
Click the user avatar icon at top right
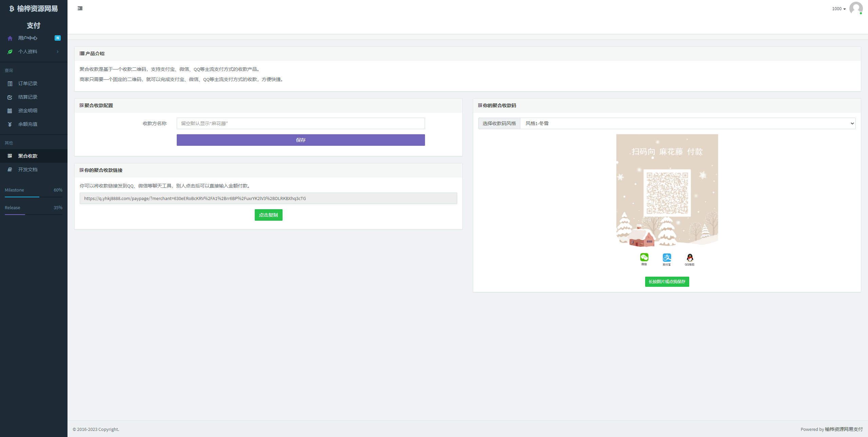[x=856, y=8]
